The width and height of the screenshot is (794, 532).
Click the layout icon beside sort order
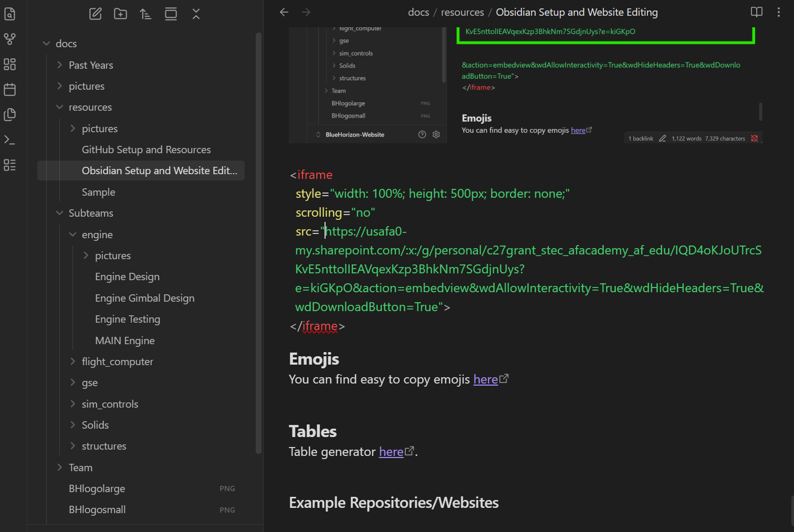(x=171, y=14)
